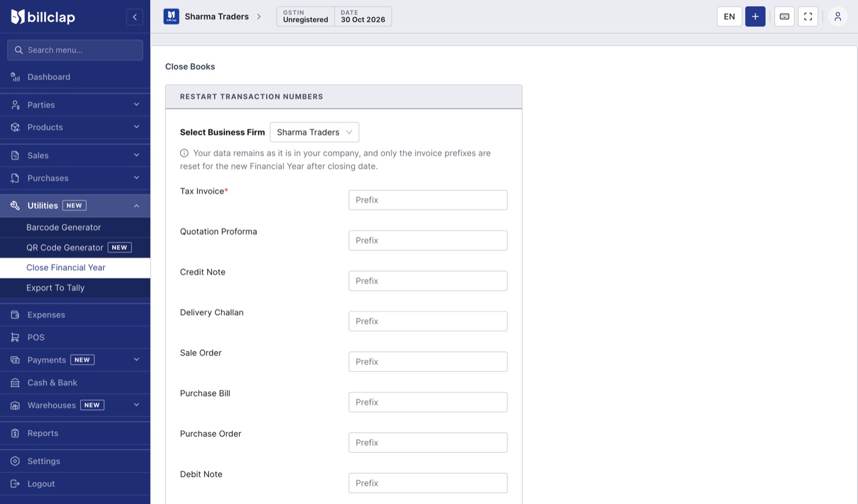Collapse the Utilities menu
This screenshot has width=858, height=504.
tap(75, 206)
